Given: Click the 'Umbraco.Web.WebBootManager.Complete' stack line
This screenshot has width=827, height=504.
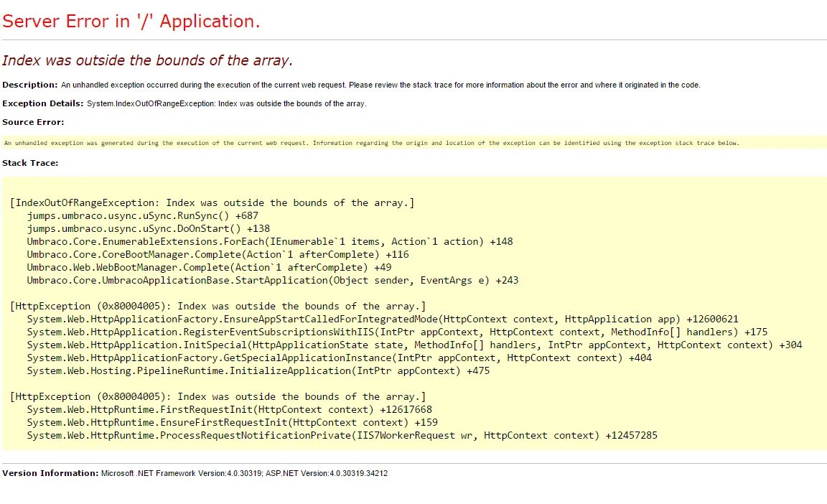Looking at the screenshot, I should 209,267.
